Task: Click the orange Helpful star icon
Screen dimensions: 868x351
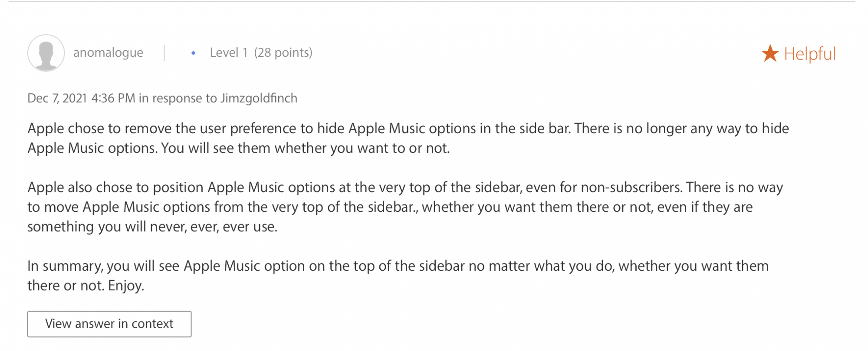Action: pyautogui.click(x=770, y=53)
